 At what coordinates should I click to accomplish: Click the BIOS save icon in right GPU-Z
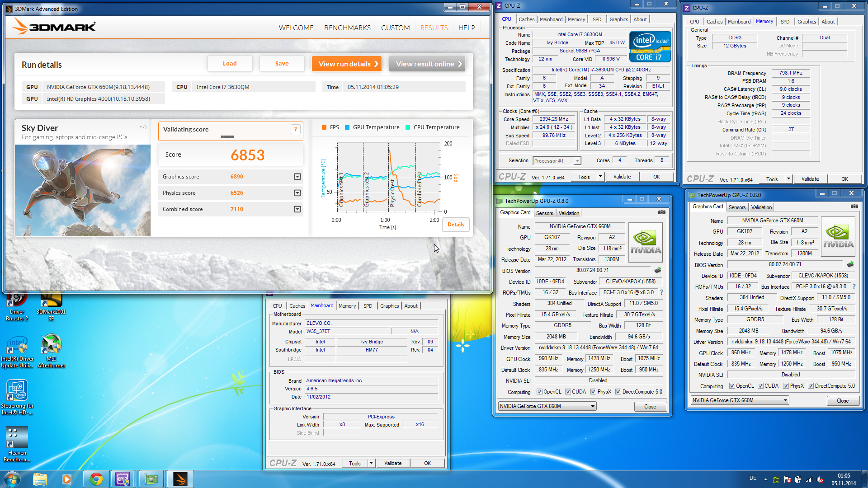pos(850,264)
